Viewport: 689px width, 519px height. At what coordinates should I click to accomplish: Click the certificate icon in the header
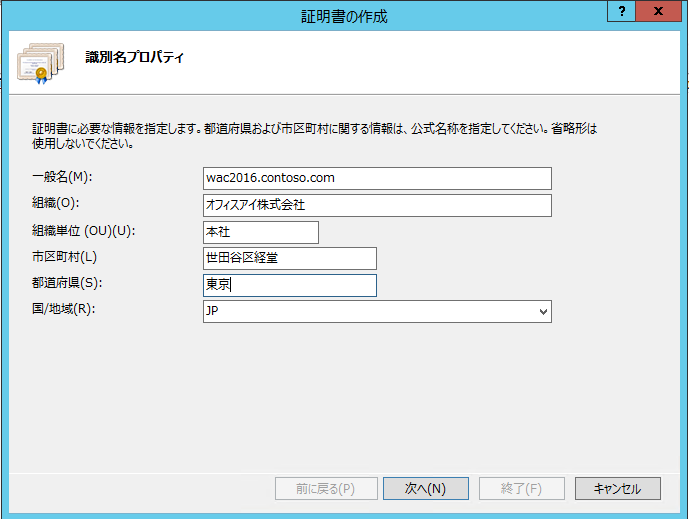pyautogui.click(x=39, y=62)
